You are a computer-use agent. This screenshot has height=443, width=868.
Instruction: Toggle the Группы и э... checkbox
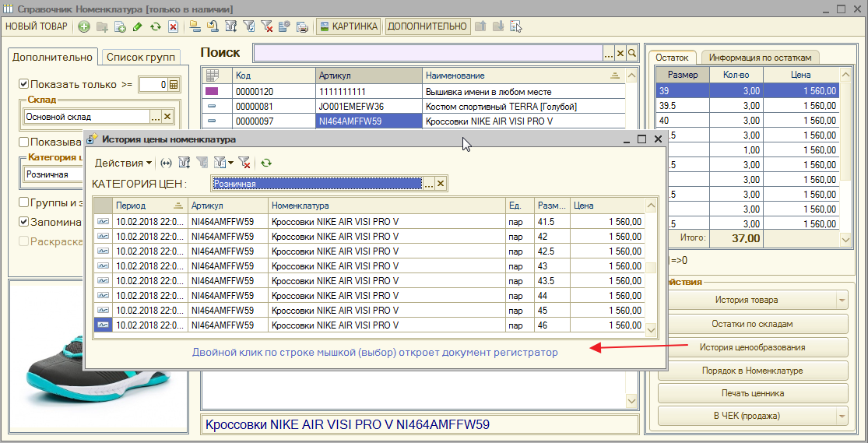pos(24,202)
